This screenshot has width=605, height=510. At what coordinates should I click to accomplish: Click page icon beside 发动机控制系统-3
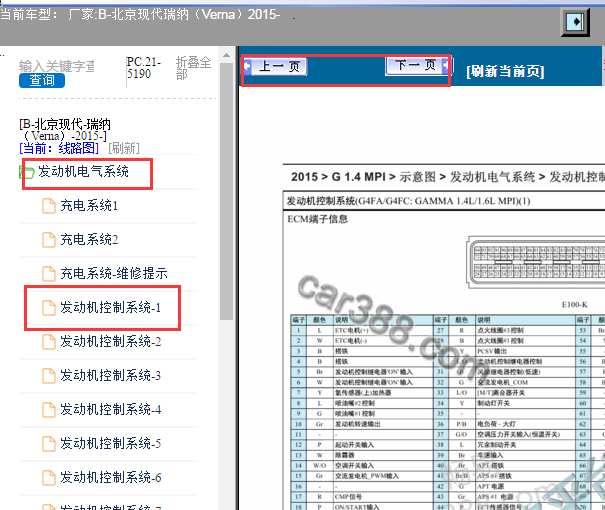tap(49, 375)
